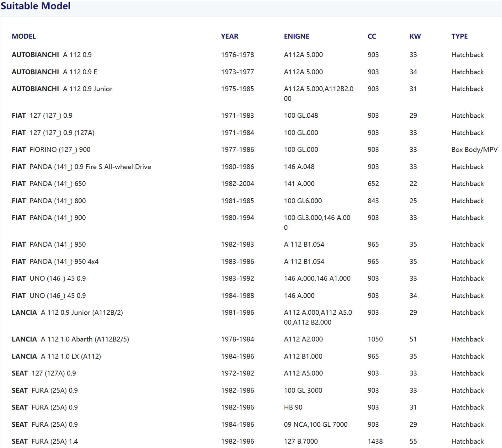Click model SEAT 127 (127A) 0.9
Screen dimensions: 502x448
pos(44,373)
